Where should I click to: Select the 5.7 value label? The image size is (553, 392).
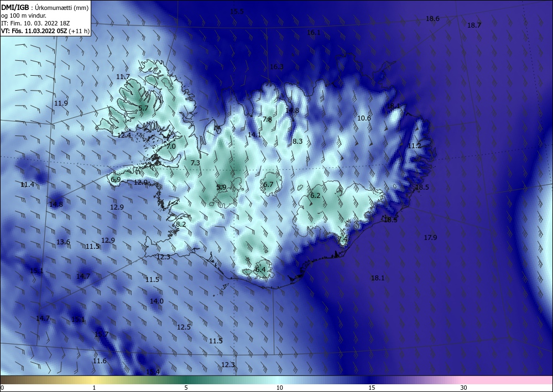144,108
